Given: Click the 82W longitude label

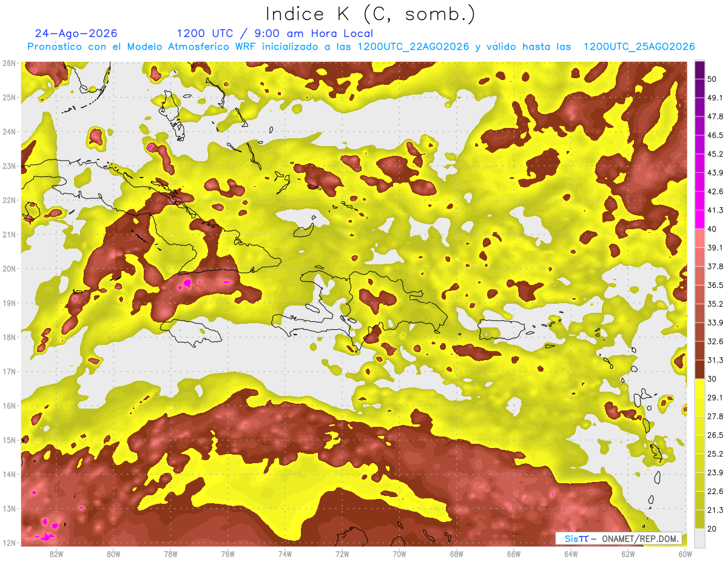Looking at the screenshot, I should tap(56, 554).
